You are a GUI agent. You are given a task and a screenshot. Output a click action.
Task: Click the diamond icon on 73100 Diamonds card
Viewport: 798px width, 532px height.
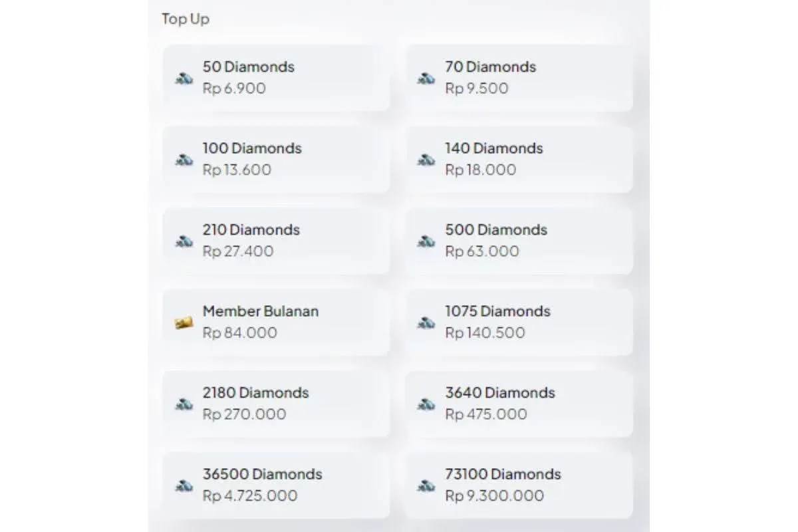coord(426,485)
